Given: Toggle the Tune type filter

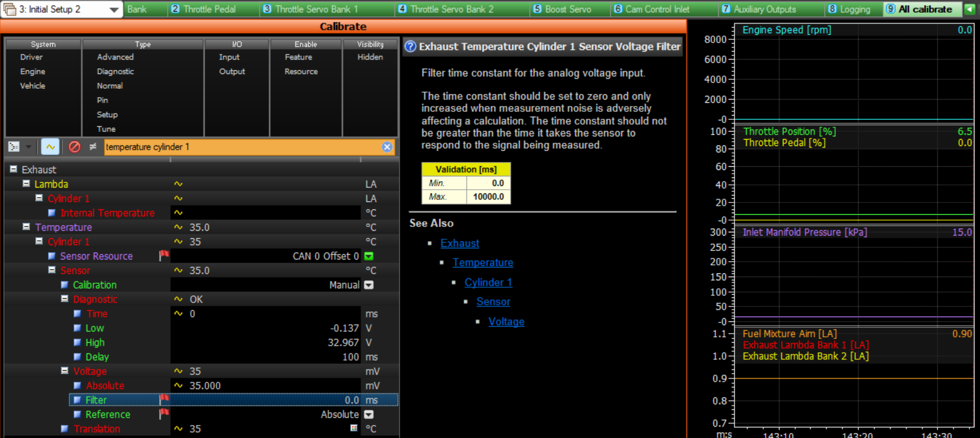Looking at the screenshot, I should [106, 129].
